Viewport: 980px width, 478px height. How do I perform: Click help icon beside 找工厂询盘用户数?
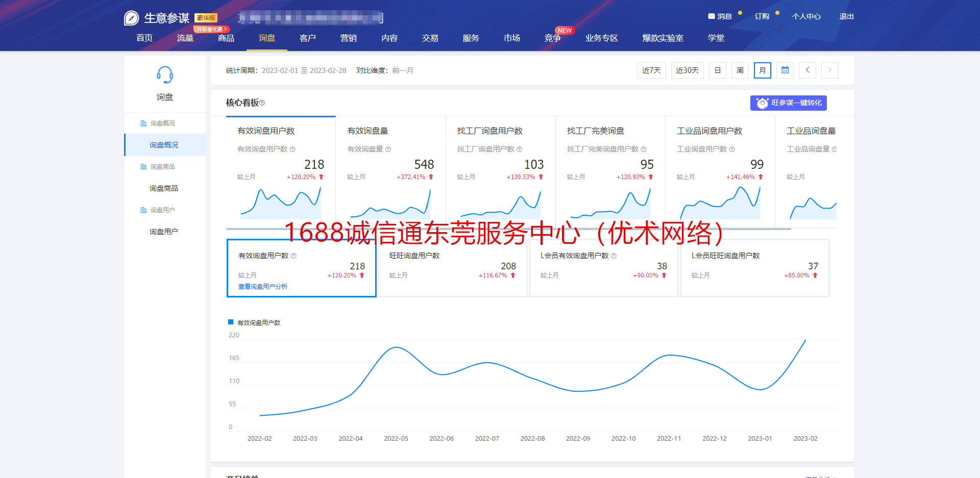coord(520,149)
